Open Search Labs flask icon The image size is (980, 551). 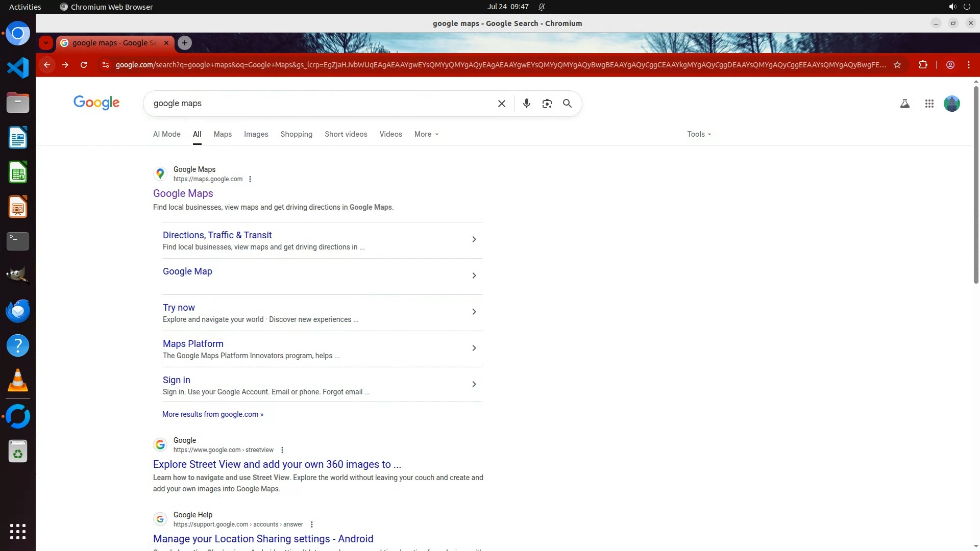point(904,104)
